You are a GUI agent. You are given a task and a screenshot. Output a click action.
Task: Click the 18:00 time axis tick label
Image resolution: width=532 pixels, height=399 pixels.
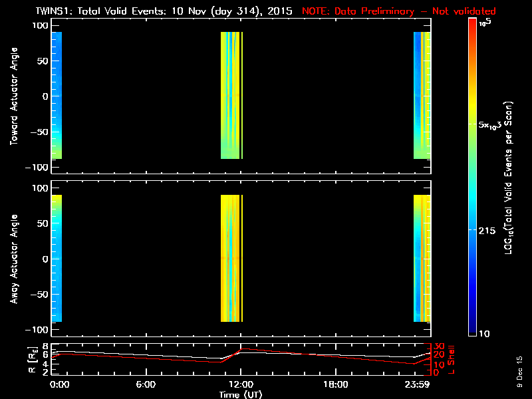[x=335, y=384]
